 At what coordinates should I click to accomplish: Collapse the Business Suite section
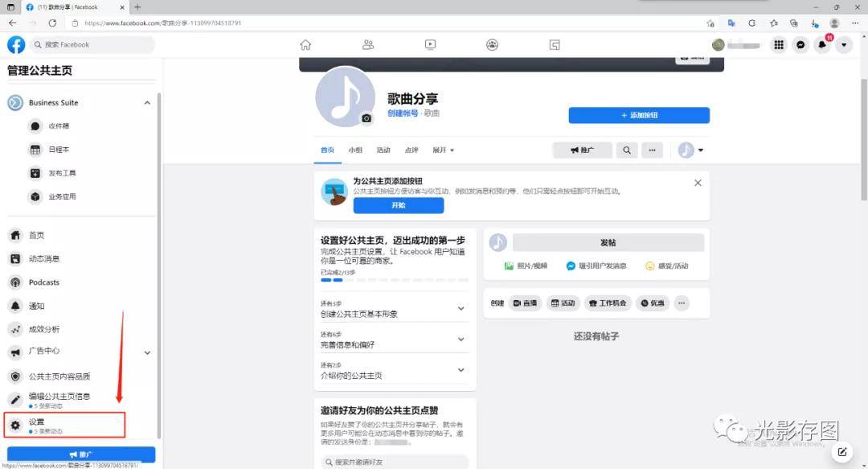147,102
